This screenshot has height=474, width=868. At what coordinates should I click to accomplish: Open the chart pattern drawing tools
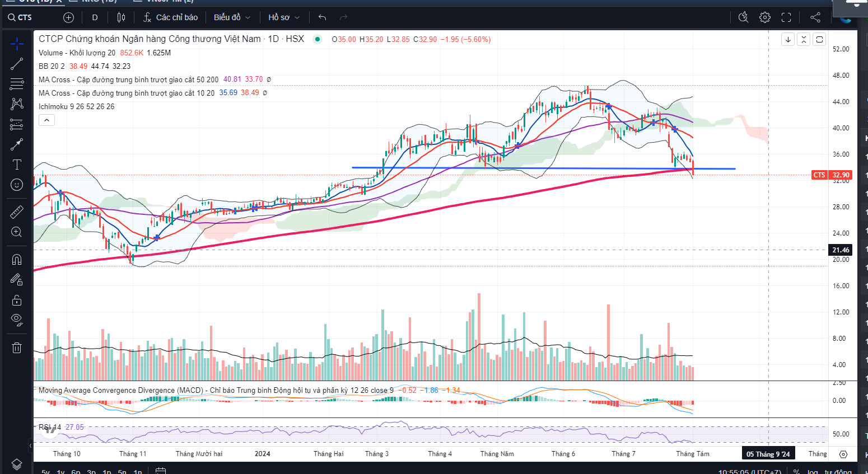pos(17,104)
